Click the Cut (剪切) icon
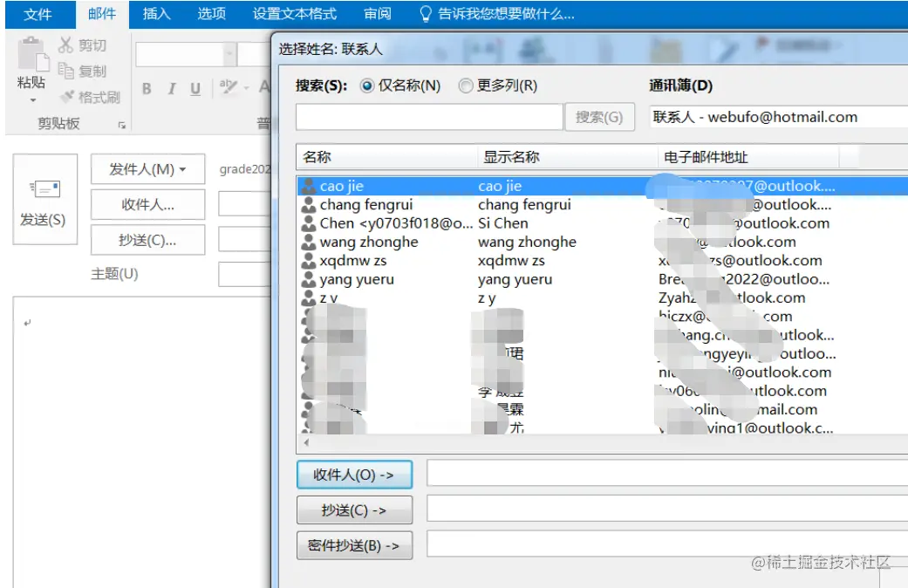The width and height of the screenshot is (908, 588). coord(67,46)
